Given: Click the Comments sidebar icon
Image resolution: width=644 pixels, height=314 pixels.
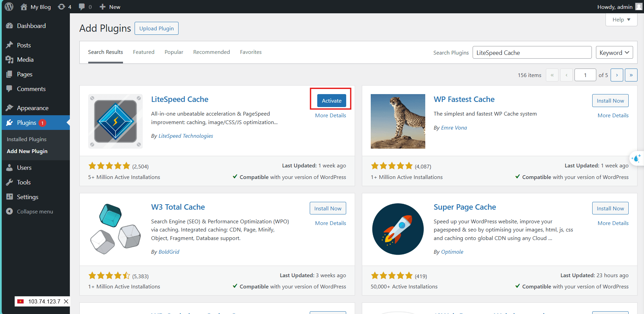Looking at the screenshot, I should (x=10, y=89).
